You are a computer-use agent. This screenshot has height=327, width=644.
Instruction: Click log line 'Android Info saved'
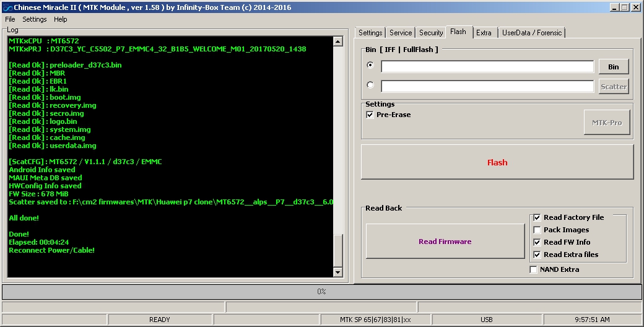pos(42,170)
